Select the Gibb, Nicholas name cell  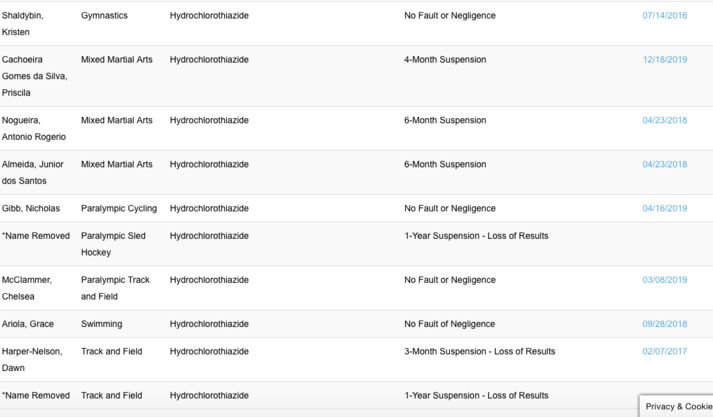pos(31,209)
